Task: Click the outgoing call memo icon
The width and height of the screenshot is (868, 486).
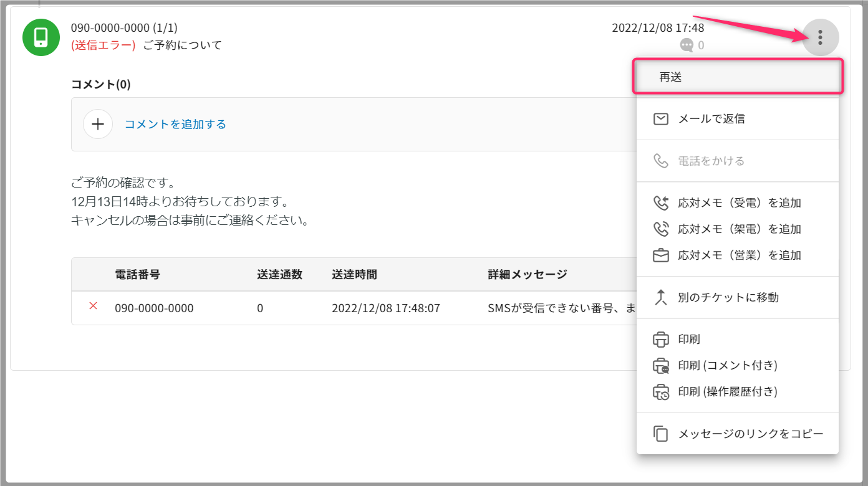Action: tap(661, 229)
